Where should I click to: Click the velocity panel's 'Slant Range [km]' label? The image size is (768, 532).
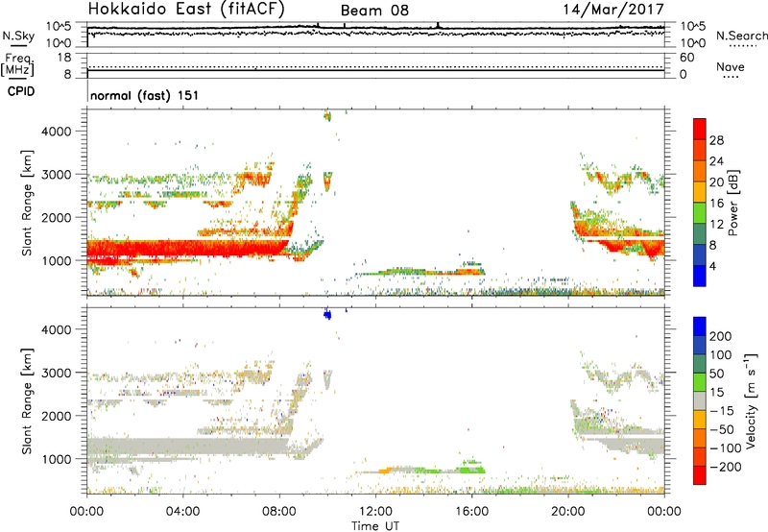(27, 401)
